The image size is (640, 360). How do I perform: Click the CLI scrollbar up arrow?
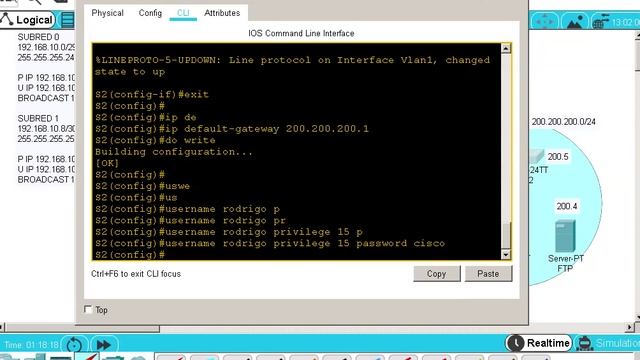pos(506,49)
